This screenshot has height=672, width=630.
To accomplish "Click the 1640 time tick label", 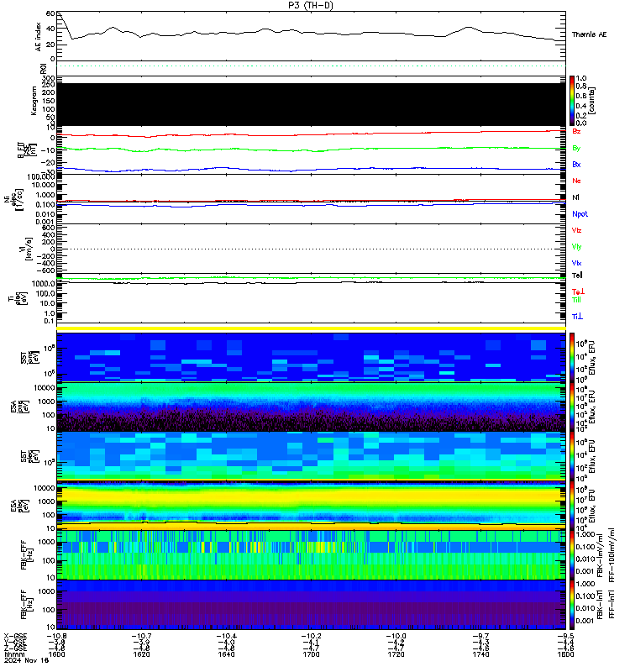I will pyautogui.click(x=226, y=654).
